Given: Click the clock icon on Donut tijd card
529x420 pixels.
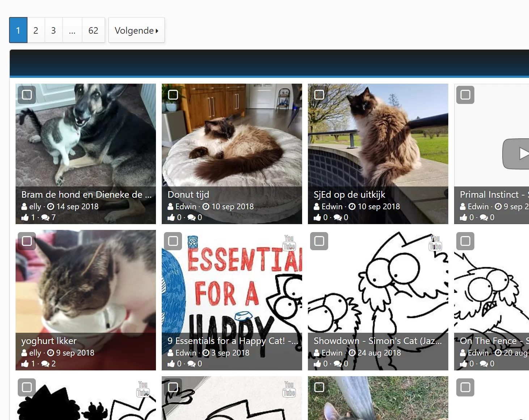Looking at the screenshot, I should pos(206,206).
